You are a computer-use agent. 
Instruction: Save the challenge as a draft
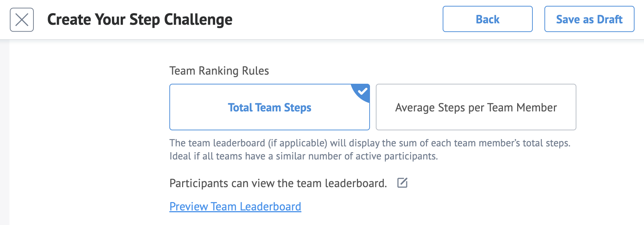(589, 19)
